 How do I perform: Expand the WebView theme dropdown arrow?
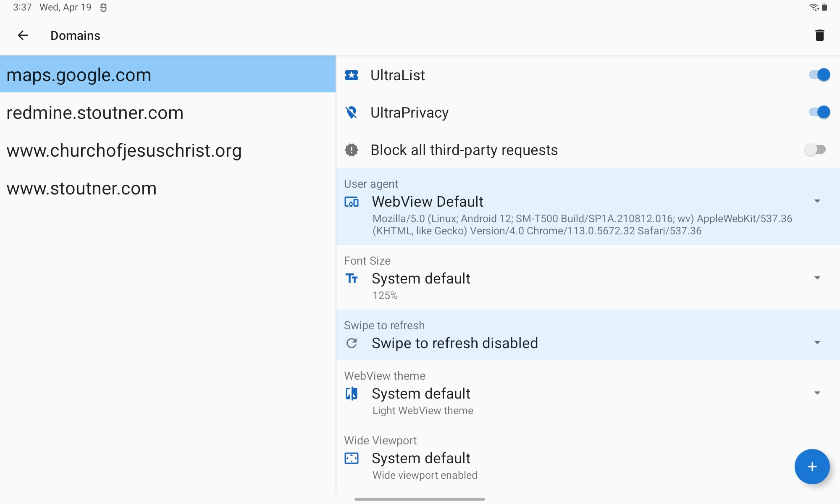point(817,393)
